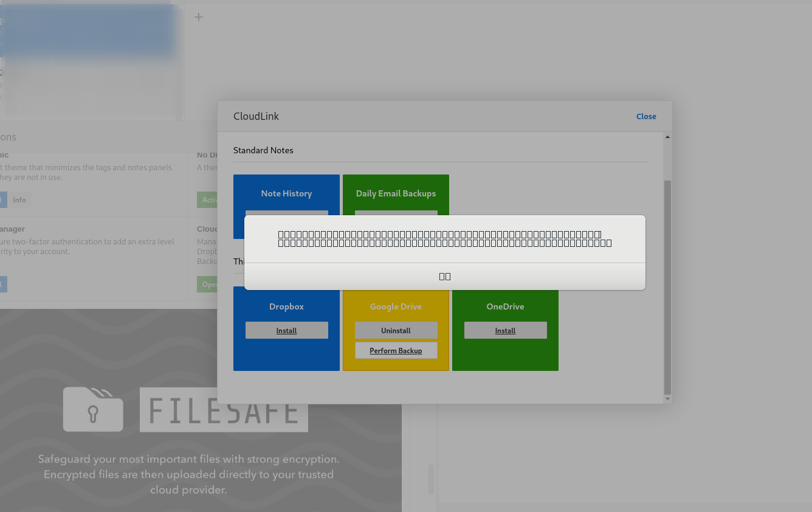
Task: Perform Backup for Google Drive
Action: pos(396,350)
